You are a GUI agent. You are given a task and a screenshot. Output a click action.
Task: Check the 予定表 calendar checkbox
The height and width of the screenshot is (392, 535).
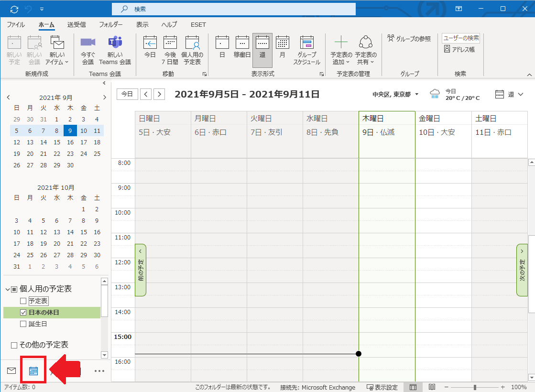coord(23,301)
